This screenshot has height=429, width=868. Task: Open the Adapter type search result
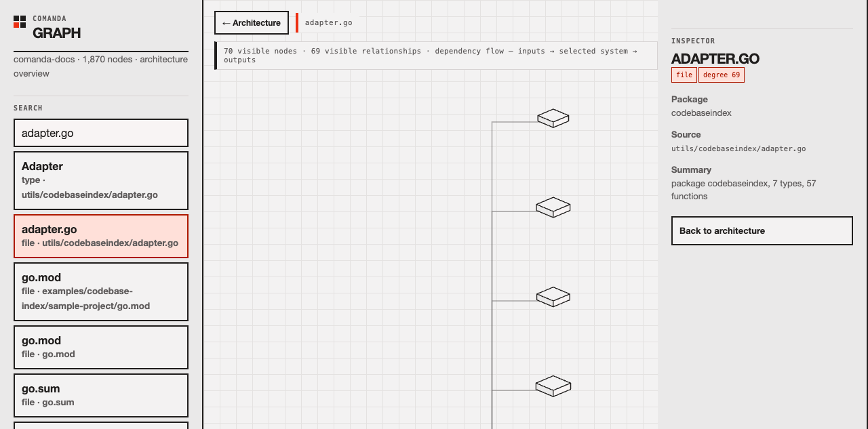pyautogui.click(x=101, y=180)
